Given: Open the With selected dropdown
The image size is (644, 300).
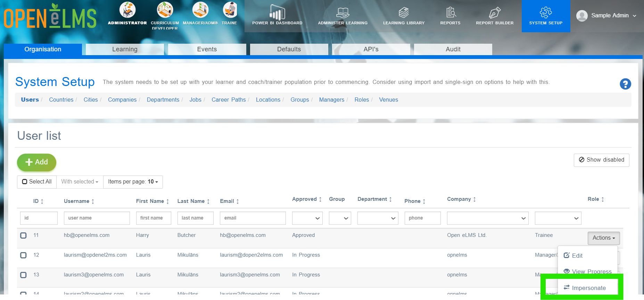Looking at the screenshot, I should point(80,182).
